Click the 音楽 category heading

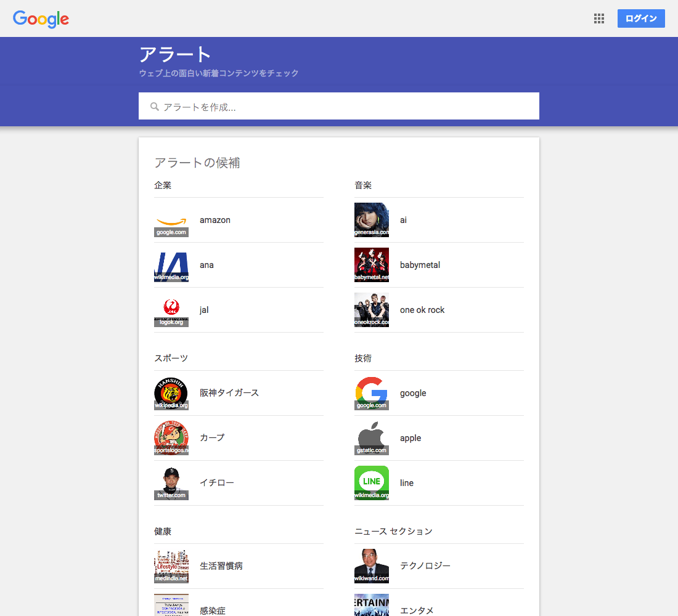363,185
